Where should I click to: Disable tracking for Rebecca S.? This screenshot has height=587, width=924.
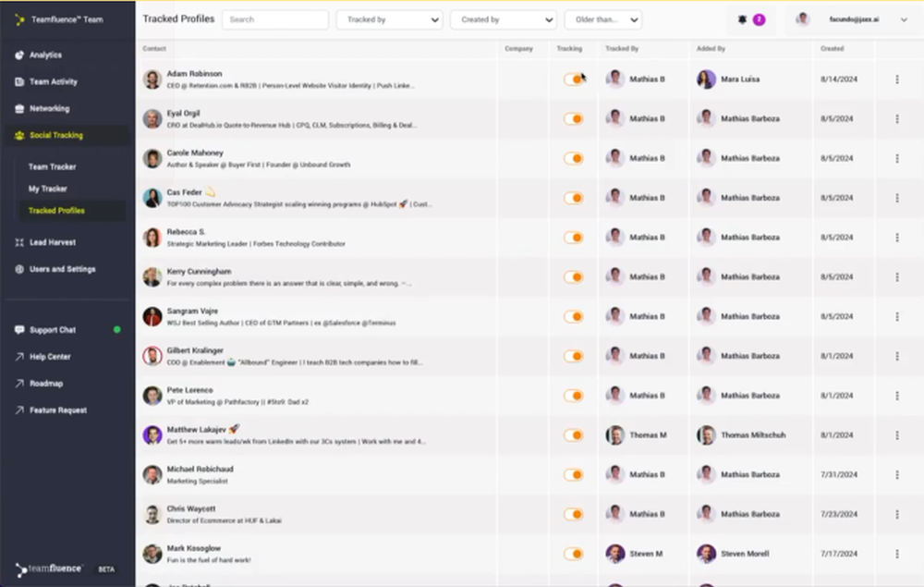coord(574,237)
